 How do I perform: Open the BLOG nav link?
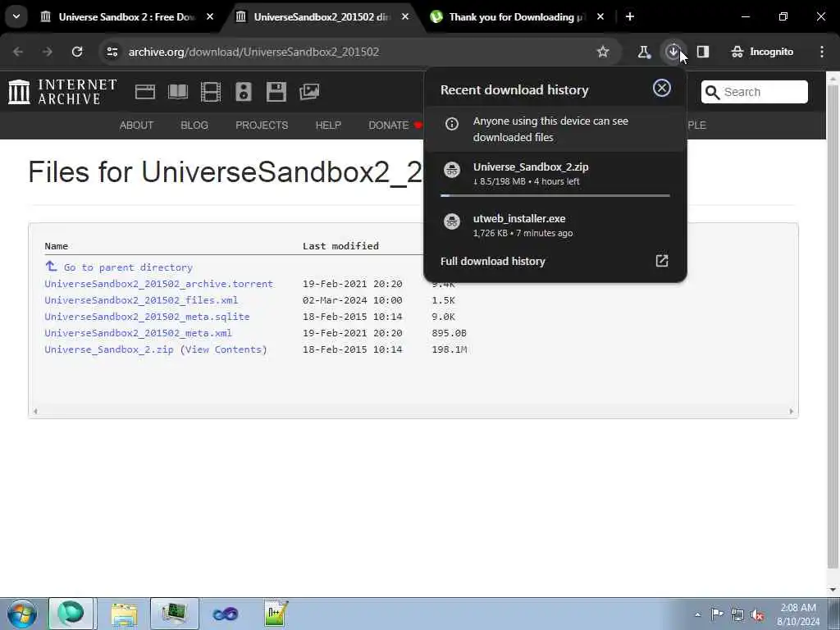pyautogui.click(x=194, y=125)
